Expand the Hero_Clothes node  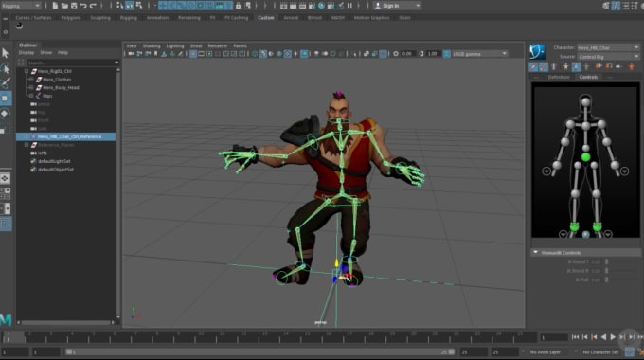coord(31,80)
